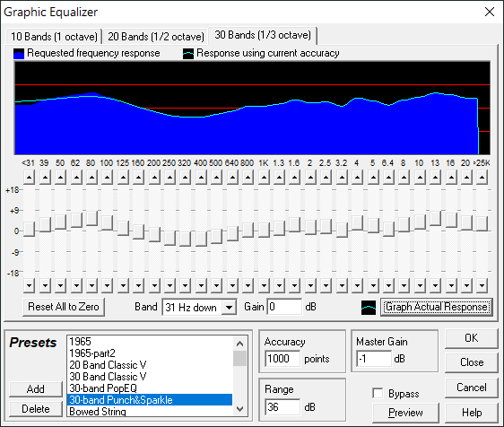Click the down arrow below the 2 kHz slider
504x427 pixels.
310,285
